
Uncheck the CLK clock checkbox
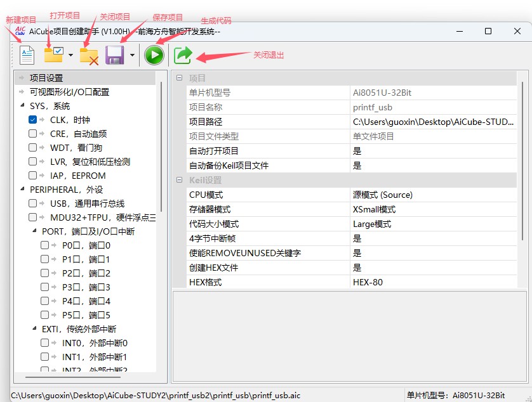point(32,120)
